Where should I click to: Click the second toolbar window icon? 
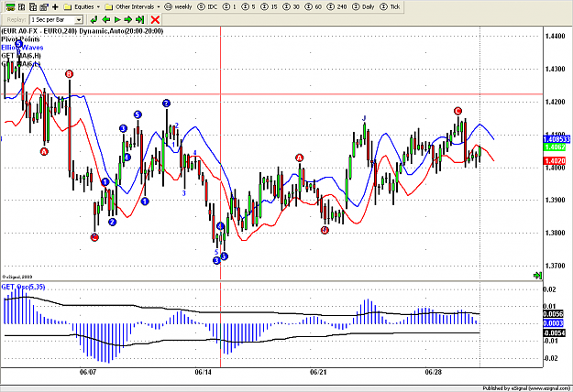[x=22, y=7]
